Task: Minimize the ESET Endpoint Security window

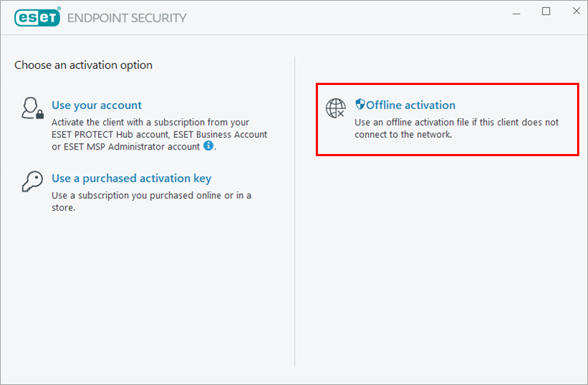Action: [x=516, y=12]
